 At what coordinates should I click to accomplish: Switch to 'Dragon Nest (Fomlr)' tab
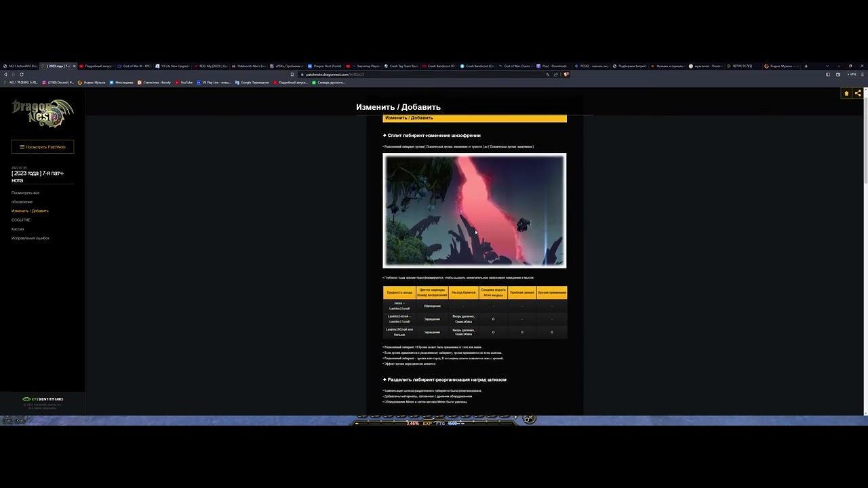tap(325, 66)
